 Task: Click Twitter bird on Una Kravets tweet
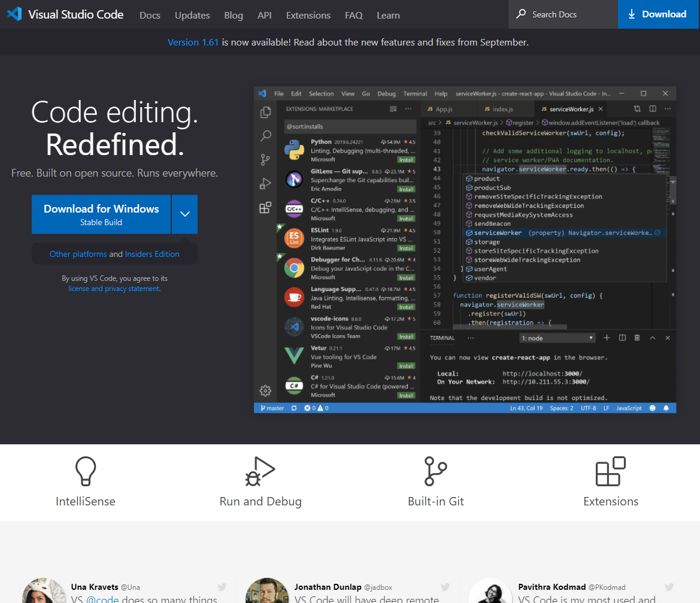coord(222,587)
